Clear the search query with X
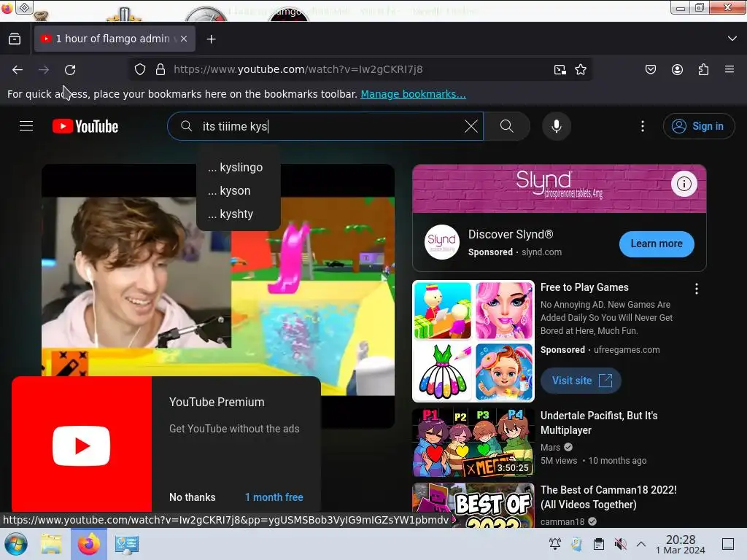Screen dimensions: 747x560 471,126
